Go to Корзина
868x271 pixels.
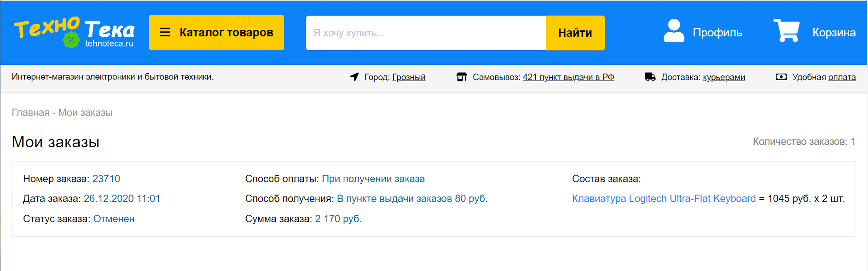833,33
